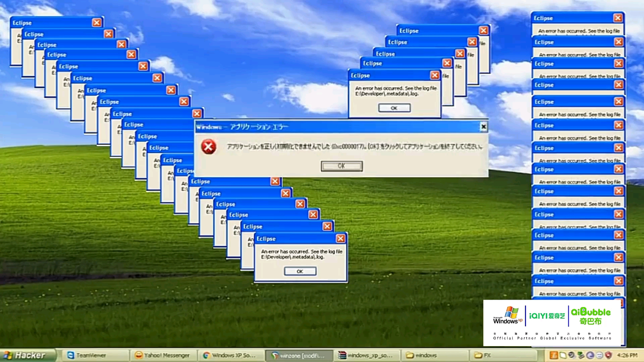Open the "windows_xp_so..." WinRAR taskbar button
This screenshot has width=644, height=362.
[x=367, y=355]
